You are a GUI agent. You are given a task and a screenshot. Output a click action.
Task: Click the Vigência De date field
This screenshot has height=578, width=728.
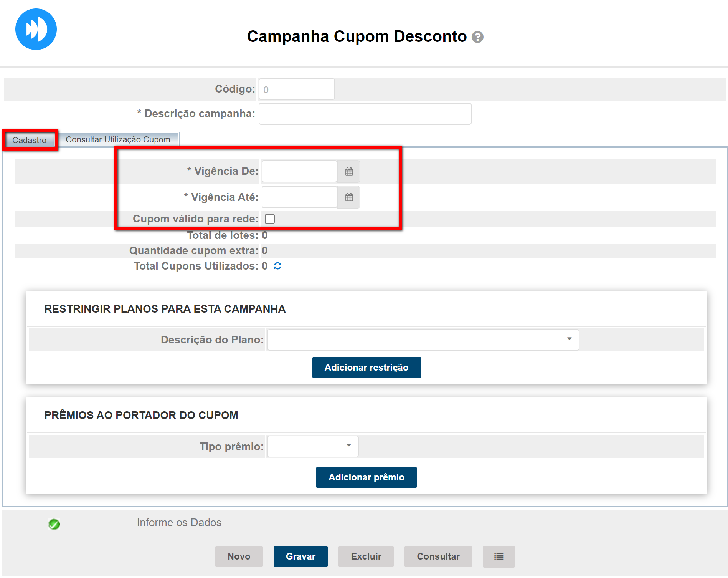click(x=299, y=171)
